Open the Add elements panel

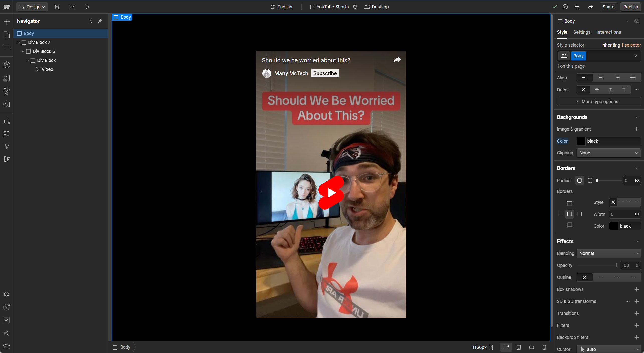click(x=7, y=22)
